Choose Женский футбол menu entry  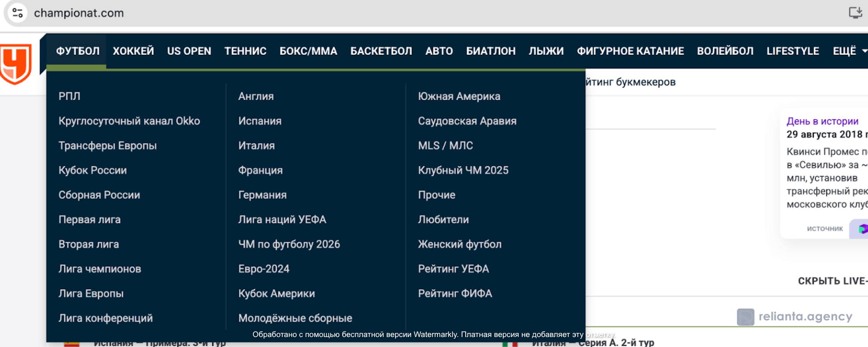[459, 244]
